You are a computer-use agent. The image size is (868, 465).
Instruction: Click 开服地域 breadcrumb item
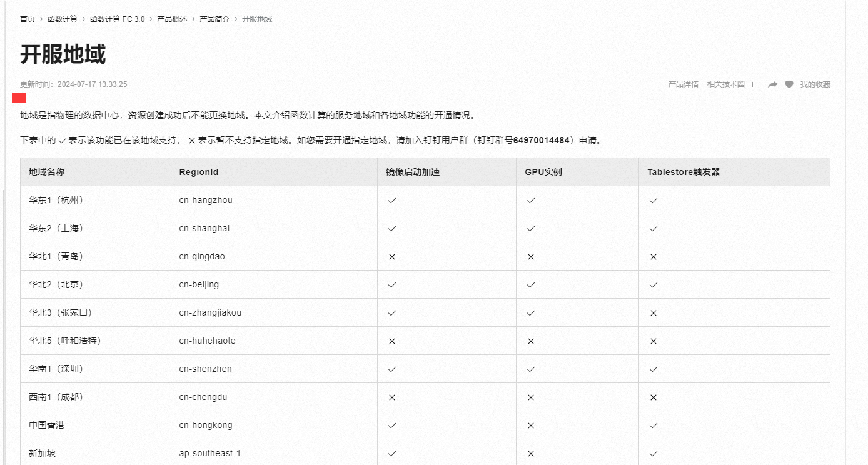coord(257,19)
